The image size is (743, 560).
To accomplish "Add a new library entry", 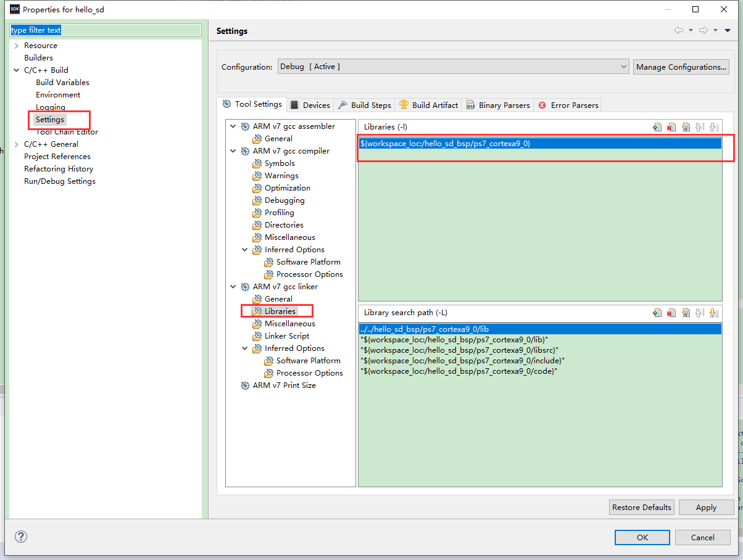I will (657, 126).
